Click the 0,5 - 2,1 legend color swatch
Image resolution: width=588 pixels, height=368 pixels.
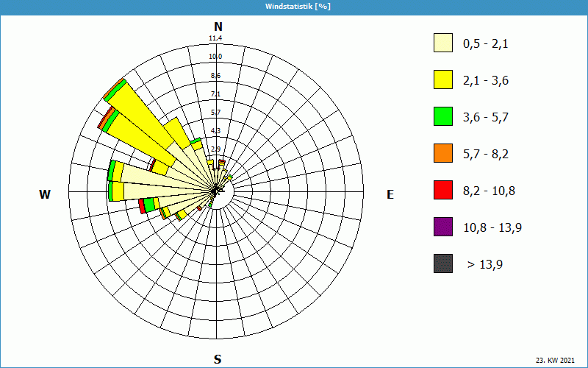[x=443, y=43]
